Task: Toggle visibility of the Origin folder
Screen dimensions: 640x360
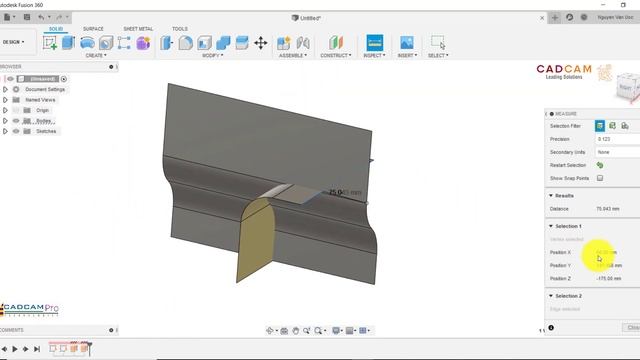Action: (x=16, y=110)
